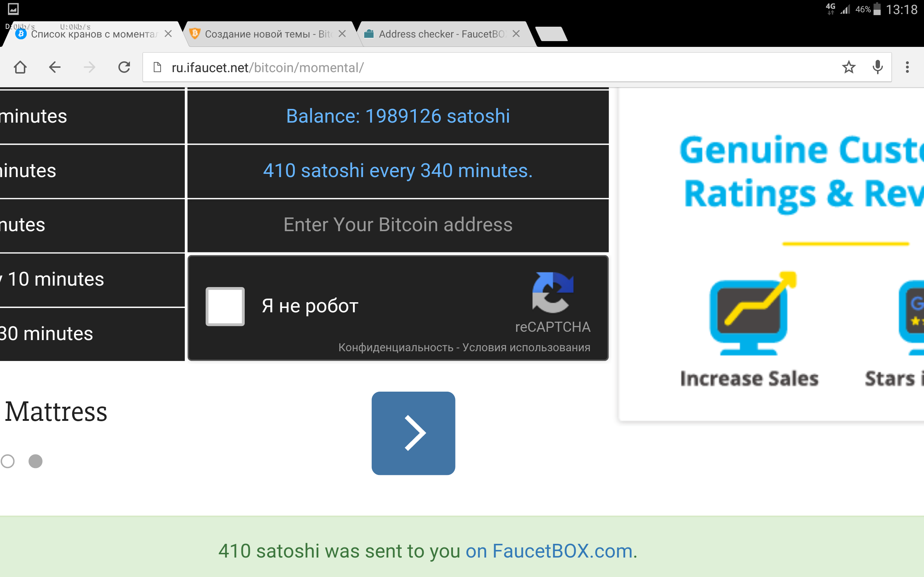Tap the reCAPTCHA logo icon
Viewport: 924px width, 577px height.
pyautogui.click(x=553, y=292)
